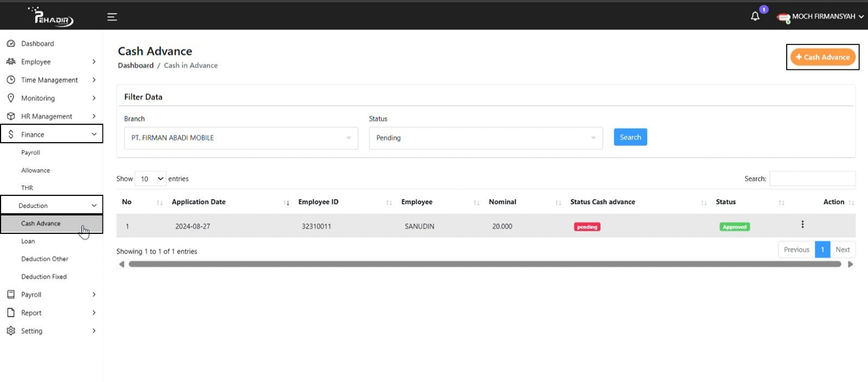Open Allowance under Finance menu
The image size is (868, 382).
point(36,170)
